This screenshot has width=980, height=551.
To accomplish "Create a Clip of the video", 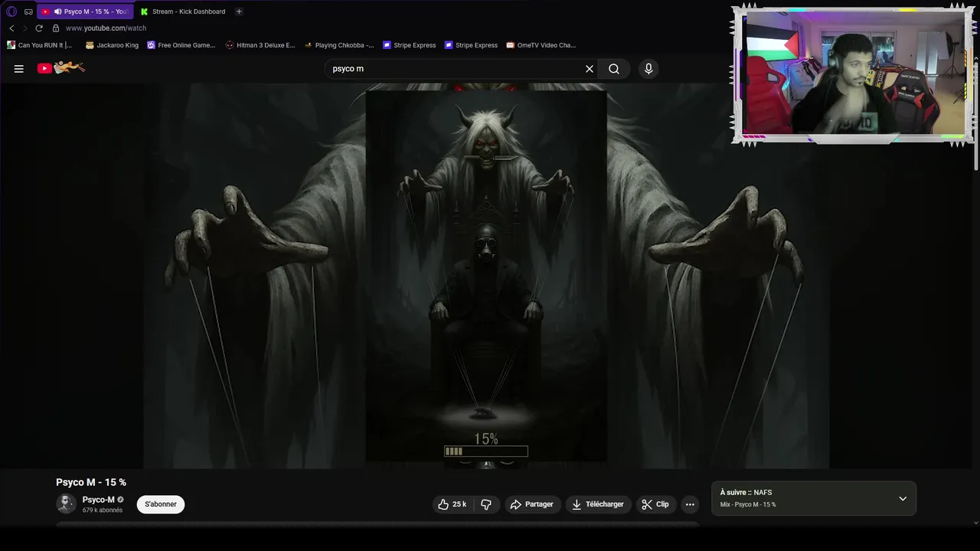I will pos(655,504).
